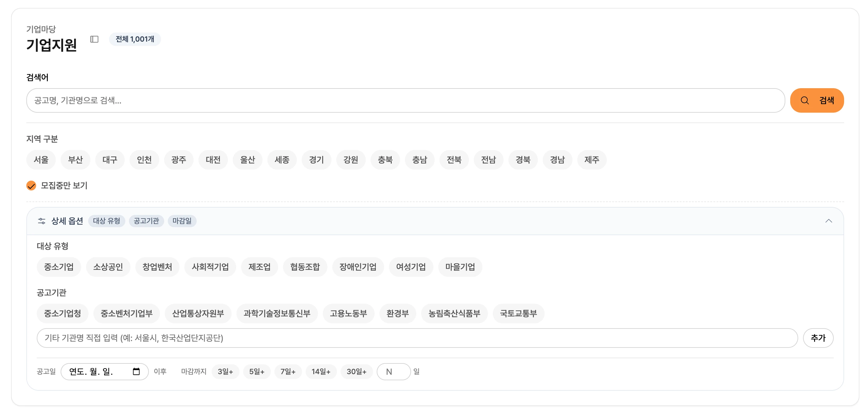
Task: Select the 제주 region chip
Action: click(591, 160)
